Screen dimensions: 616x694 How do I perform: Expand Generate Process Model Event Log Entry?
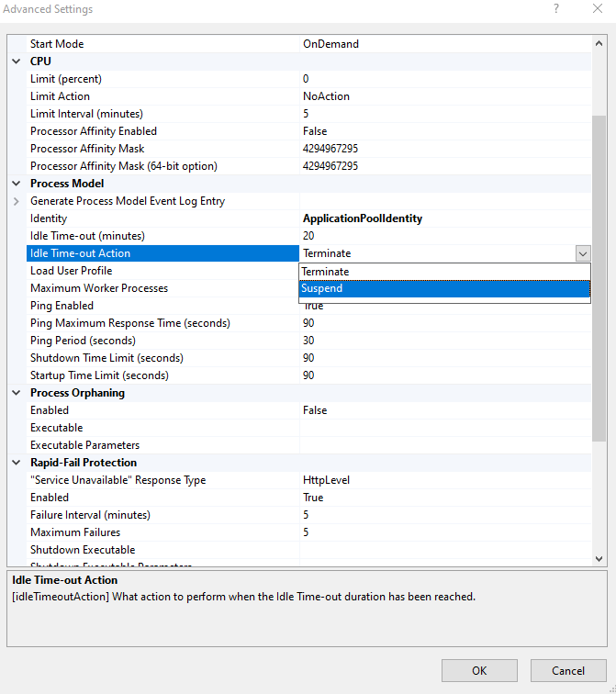[x=17, y=201]
